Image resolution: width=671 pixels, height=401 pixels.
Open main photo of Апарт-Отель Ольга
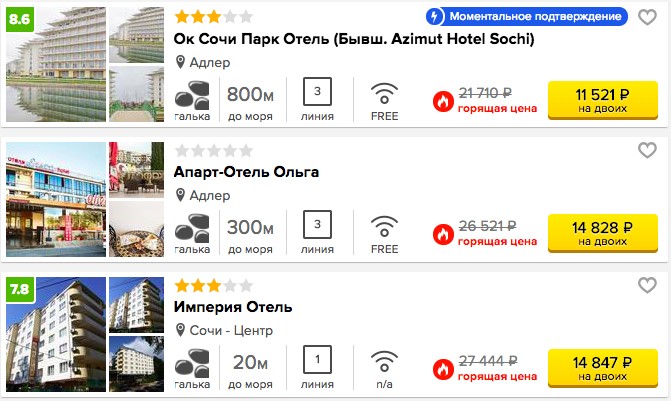56,199
